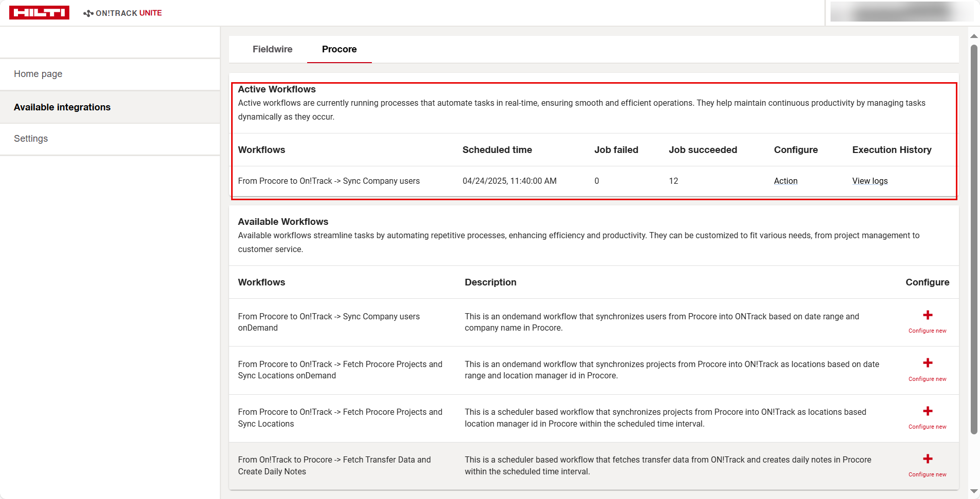Click plus icon for Create Daily Notes workflow

(x=928, y=459)
